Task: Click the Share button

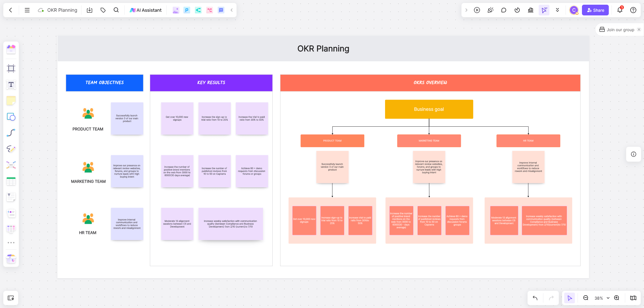Action: coord(595,10)
